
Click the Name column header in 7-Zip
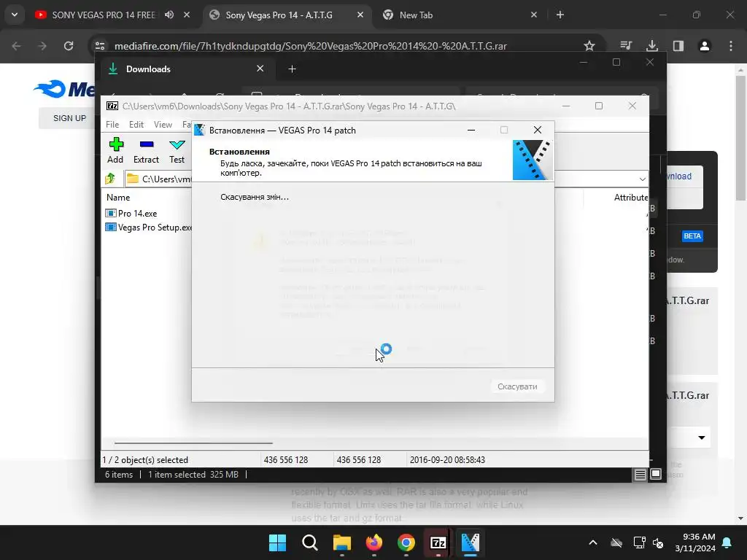coord(118,197)
